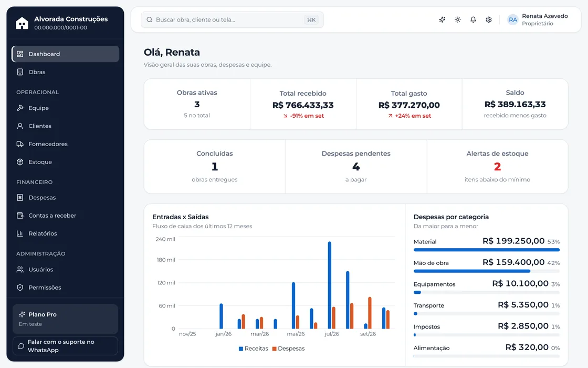The height and width of the screenshot is (368, 588).
Task: Click the search field Buscar obra
Action: pyautogui.click(x=232, y=19)
